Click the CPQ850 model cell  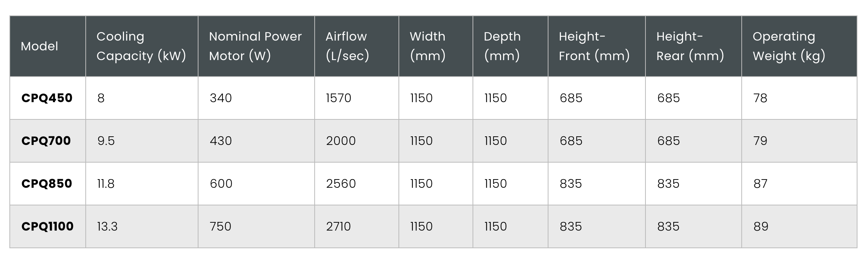point(47,184)
